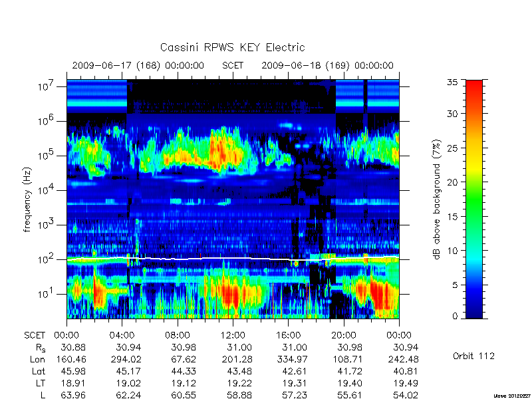
Task: Click the 10^5 frequency tick label
Action: click(x=47, y=156)
